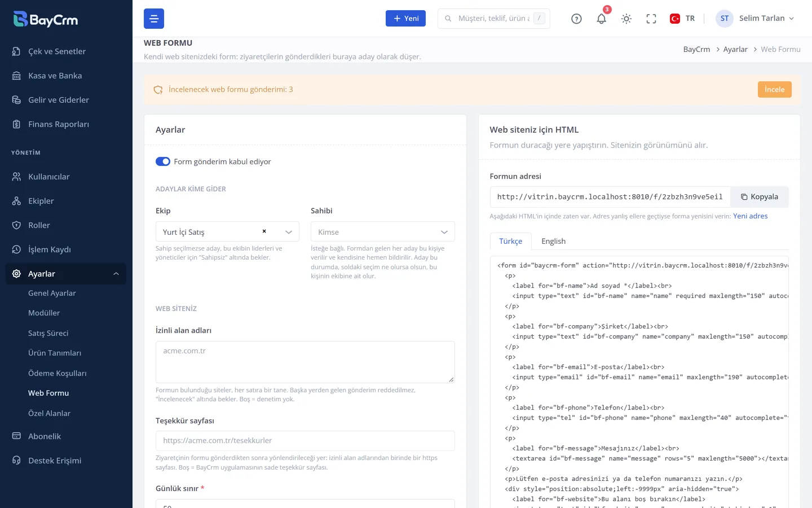The image size is (812, 508).
Task: Open Özel Alanlar submenu item
Action: [x=50, y=413]
